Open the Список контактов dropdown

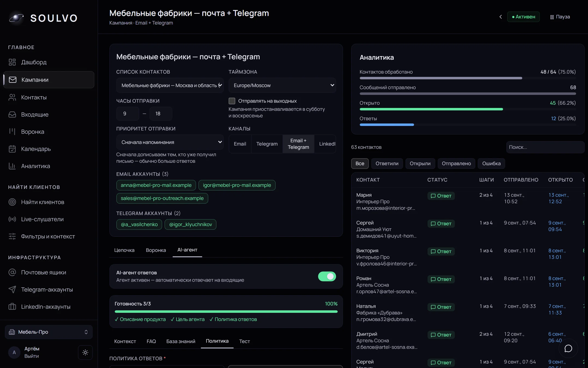click(x=170, y=85)
